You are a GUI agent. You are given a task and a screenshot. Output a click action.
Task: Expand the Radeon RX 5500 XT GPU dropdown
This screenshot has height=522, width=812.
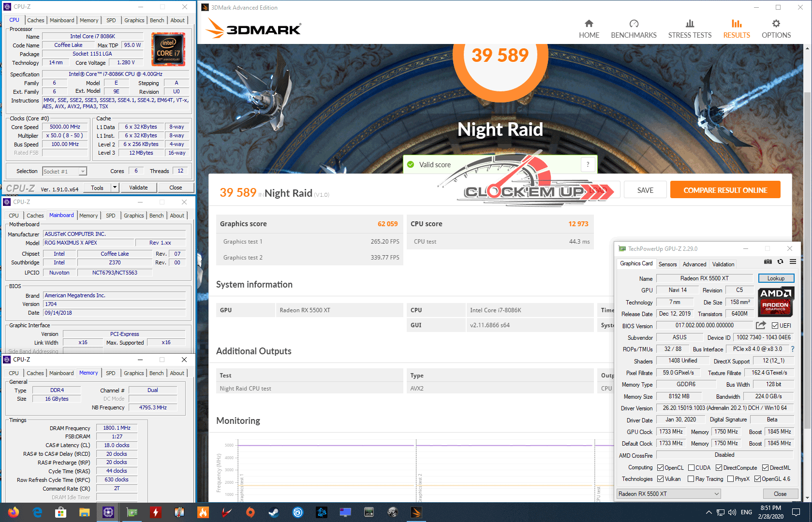(716, 493)
